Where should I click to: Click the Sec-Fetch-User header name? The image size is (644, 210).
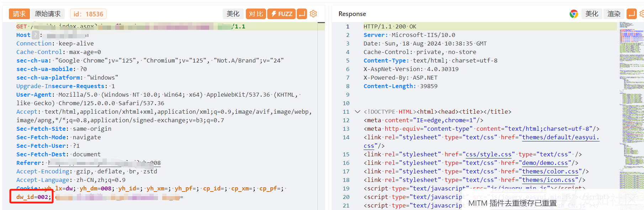pos(41,146)
